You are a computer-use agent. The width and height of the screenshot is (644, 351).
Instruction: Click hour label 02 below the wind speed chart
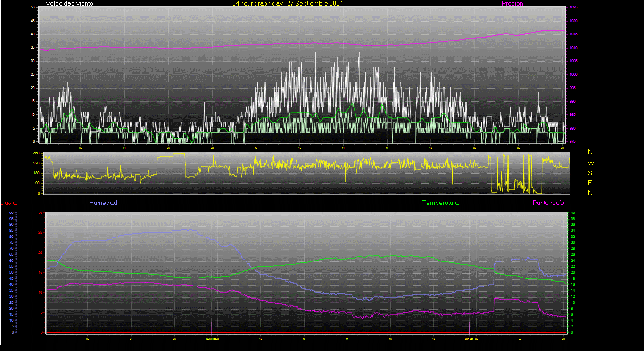tap(81, 148)
